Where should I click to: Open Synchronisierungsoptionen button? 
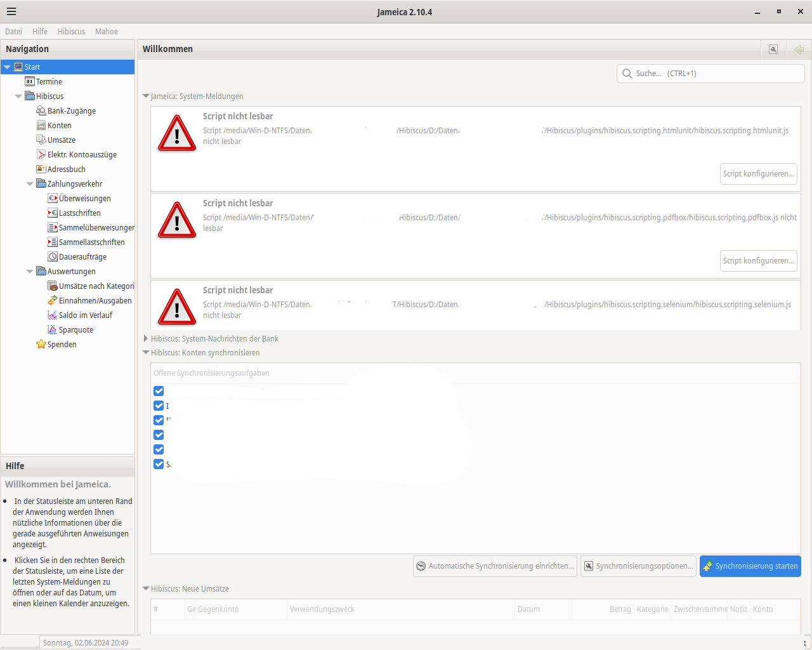click(638, 566)
